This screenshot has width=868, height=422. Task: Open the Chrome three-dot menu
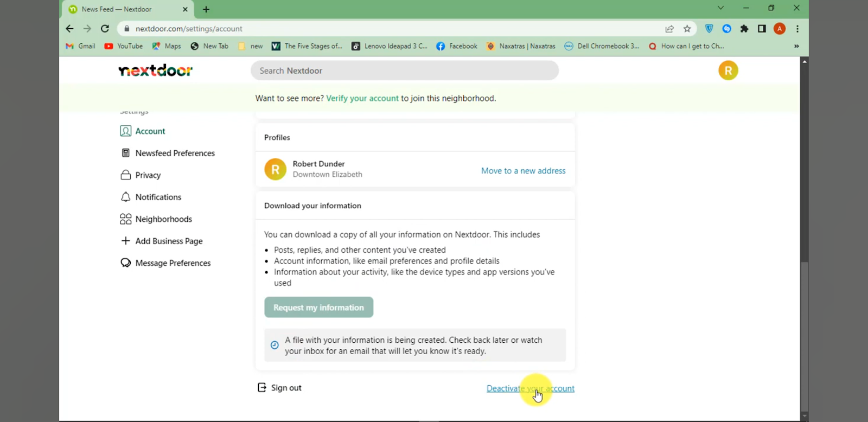(x=797, y=29)
